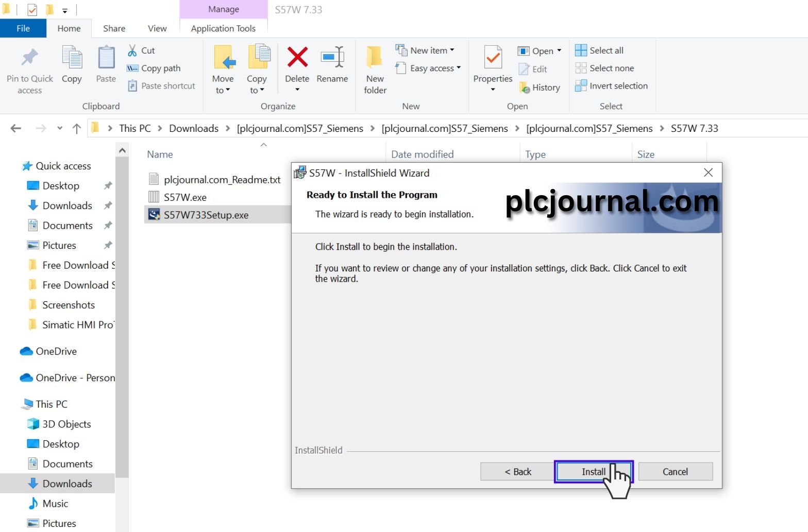Open OneDrive in sidebar

pos(56,351)
